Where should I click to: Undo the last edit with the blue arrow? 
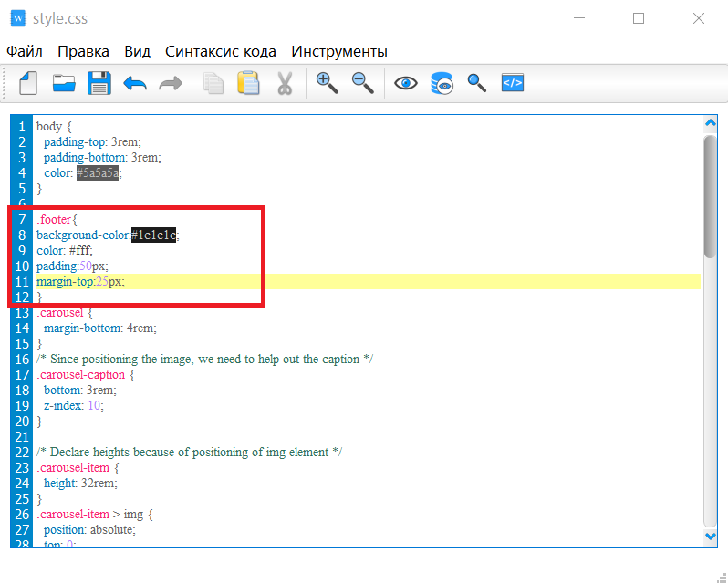pos(135,84)
